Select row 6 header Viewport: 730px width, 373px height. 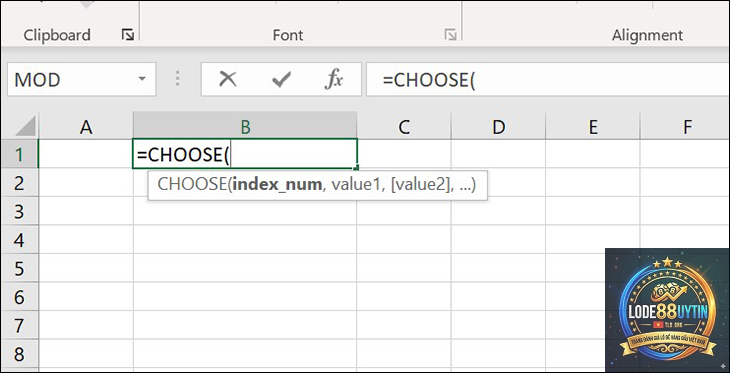[20, 297]
